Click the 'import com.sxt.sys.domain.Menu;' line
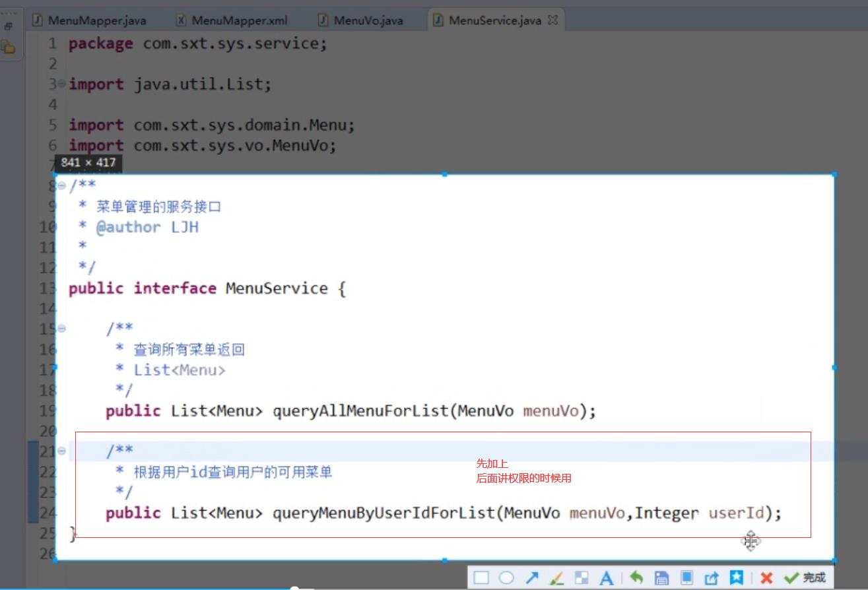The image size is (868, 590). tap(212, 125)
